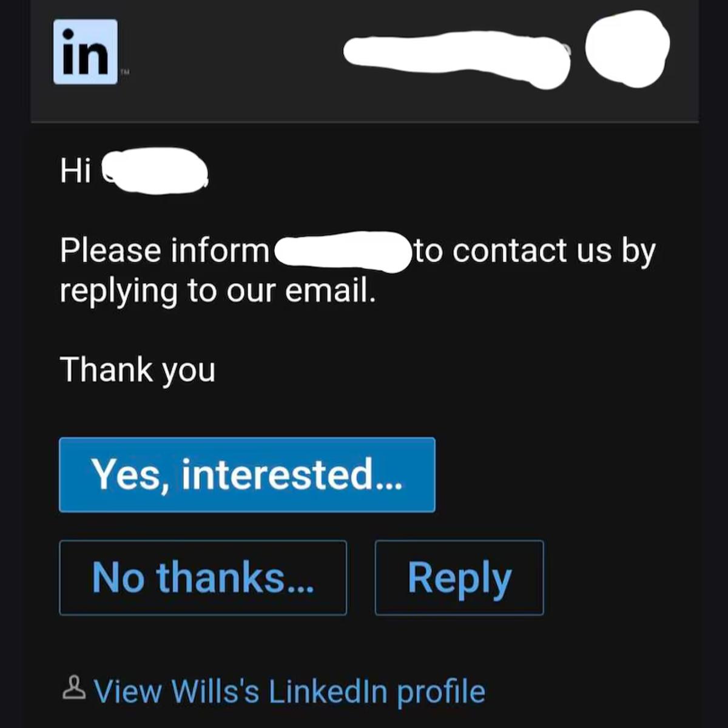Click the person icon beside profile link

tap(74, 689)
